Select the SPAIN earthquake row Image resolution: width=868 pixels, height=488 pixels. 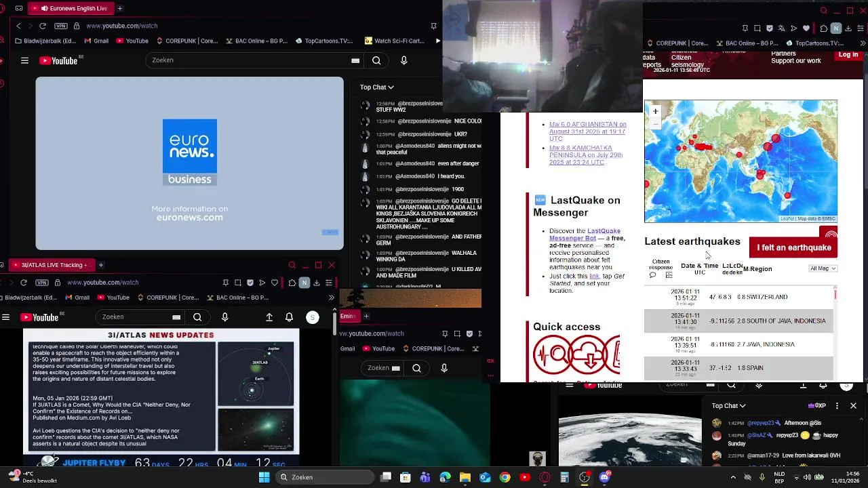[x=738, y=368]
